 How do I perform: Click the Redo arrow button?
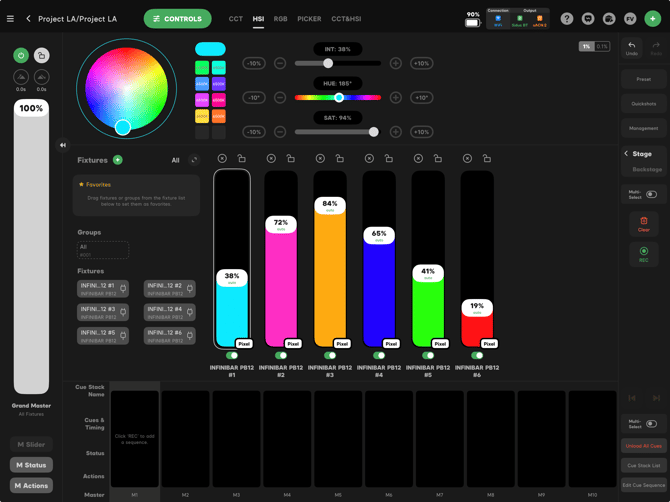tap(656, 48)
